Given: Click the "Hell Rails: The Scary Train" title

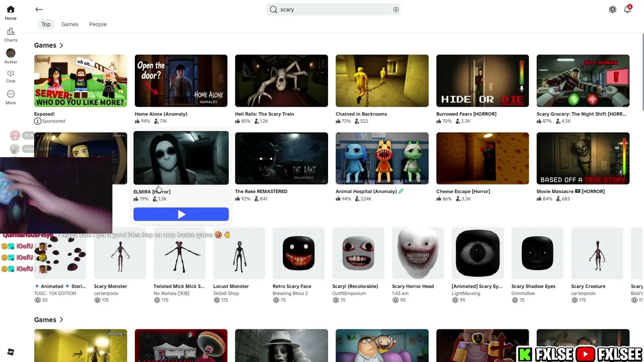Looking at the screenshot, I should [x=265, y=114].
